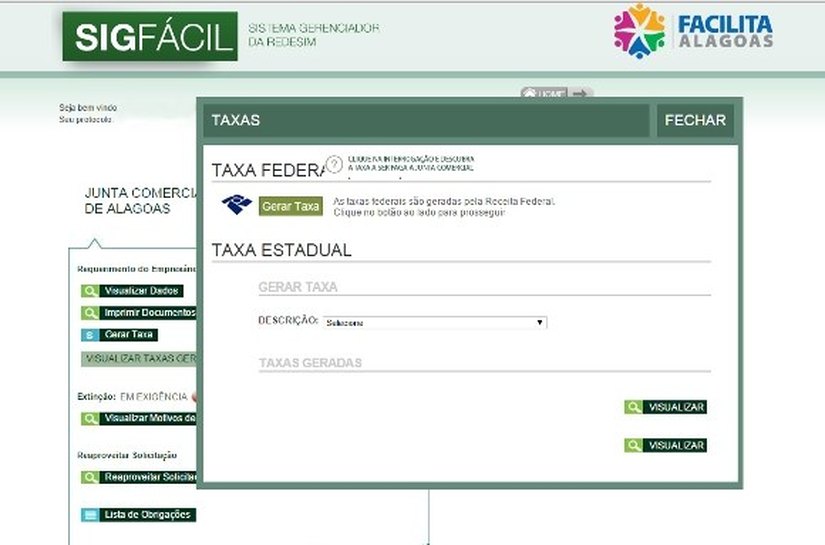The width and height of the screenshot is (825, 545).
Task: Click Visualizar Dados in the background page
Action: pyautogui.click(x=132, y=291)
